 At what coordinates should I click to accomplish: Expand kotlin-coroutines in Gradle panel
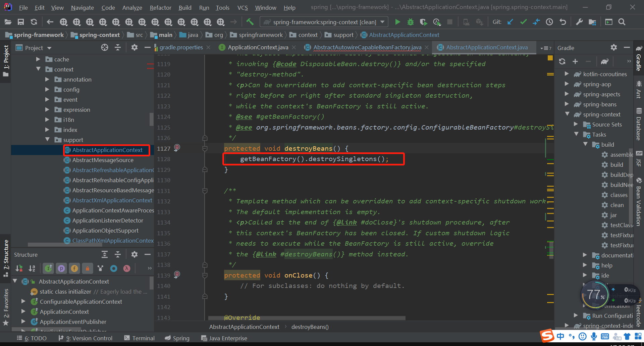[567, 74]
